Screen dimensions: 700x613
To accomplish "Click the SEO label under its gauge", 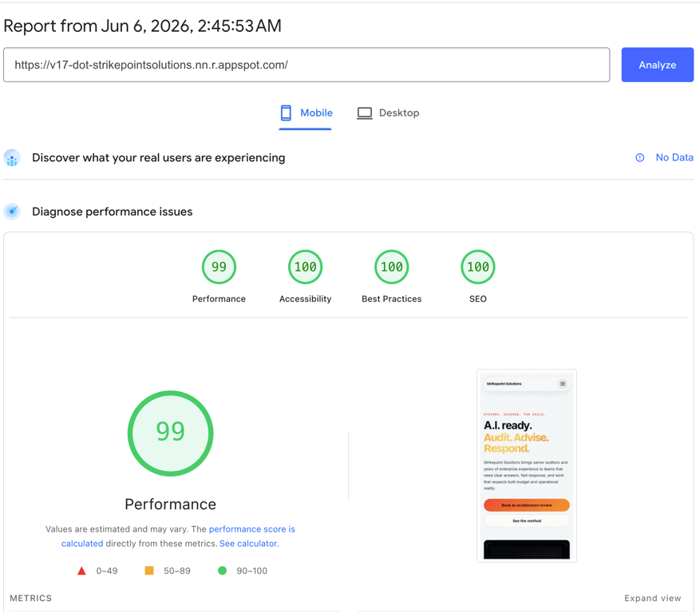I will 477,299.
